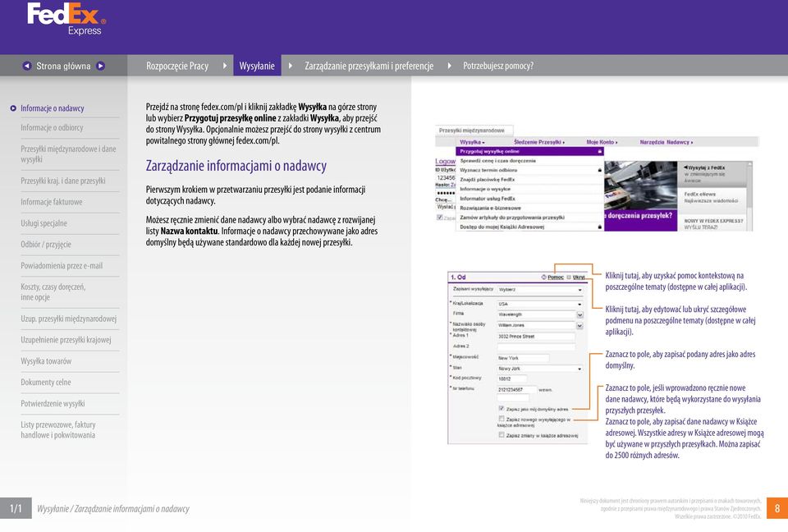Click arrow before Potrzebujesz pomocy?
The width and height of the screenshot is (788, 532).
tap(449, 66)
